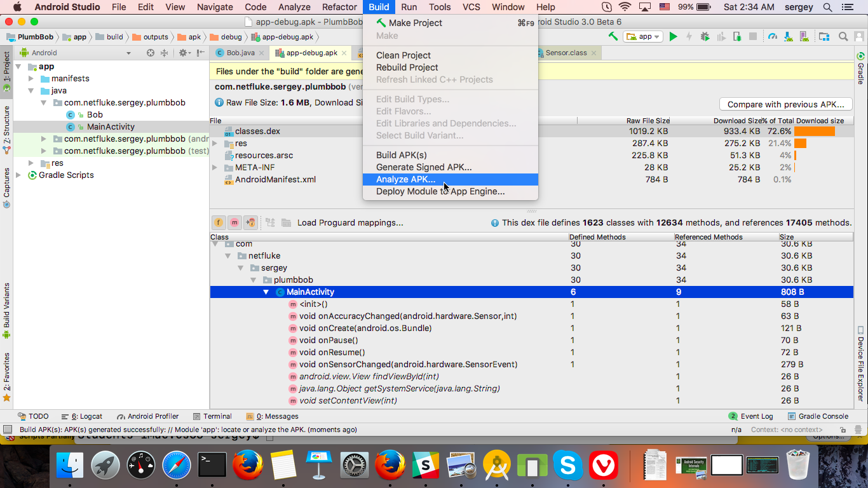Open Android Profiler speedometer toolbar icon
Screen dimensions: 868x488
(x=773, y=37)
